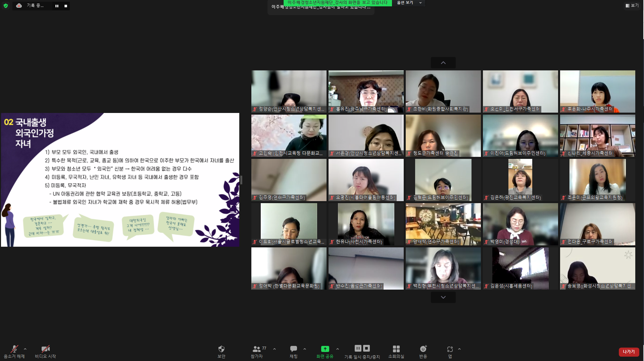Image resolution: width=644 pixels, height=361 pixels.
Task: Open the view options (옵션 보기) dropdown
Action: (x=408, y=3)
